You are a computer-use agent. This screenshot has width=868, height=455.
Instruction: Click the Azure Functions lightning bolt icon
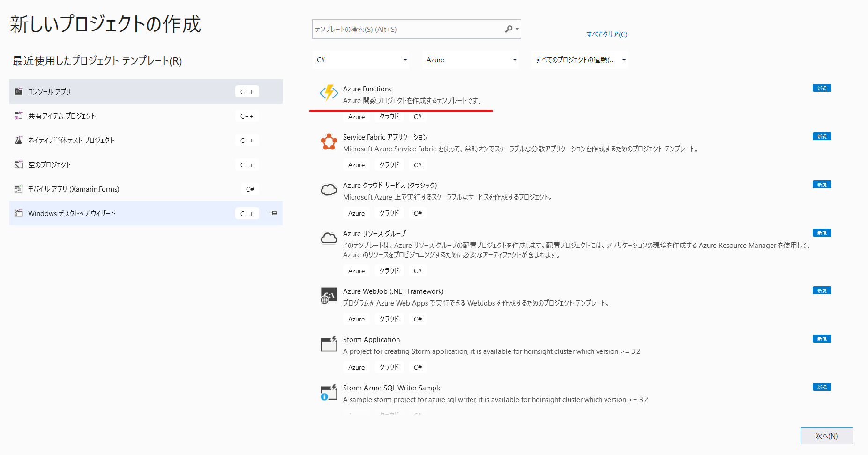(329, 93)
